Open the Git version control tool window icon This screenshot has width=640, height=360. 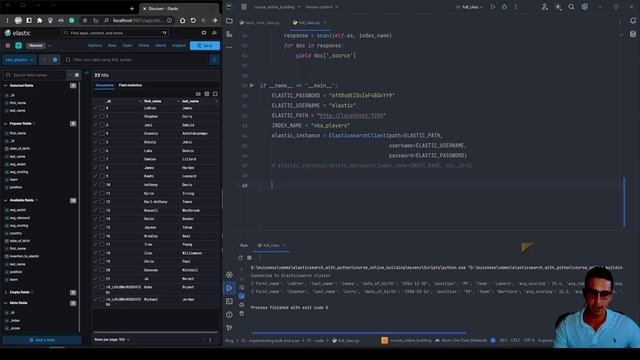pos(229,328)
